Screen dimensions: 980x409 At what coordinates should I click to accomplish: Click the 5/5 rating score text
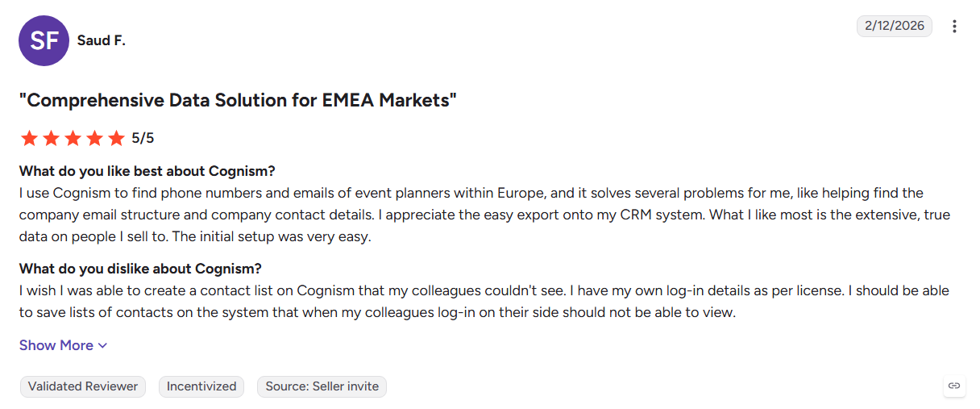click(x=143, y=138)
